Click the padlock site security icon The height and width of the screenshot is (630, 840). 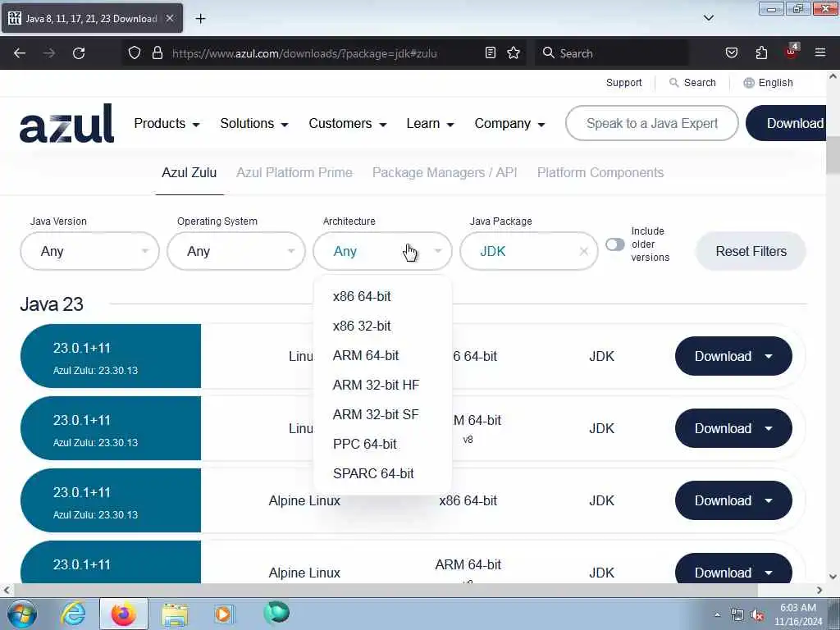pos(157,53)
